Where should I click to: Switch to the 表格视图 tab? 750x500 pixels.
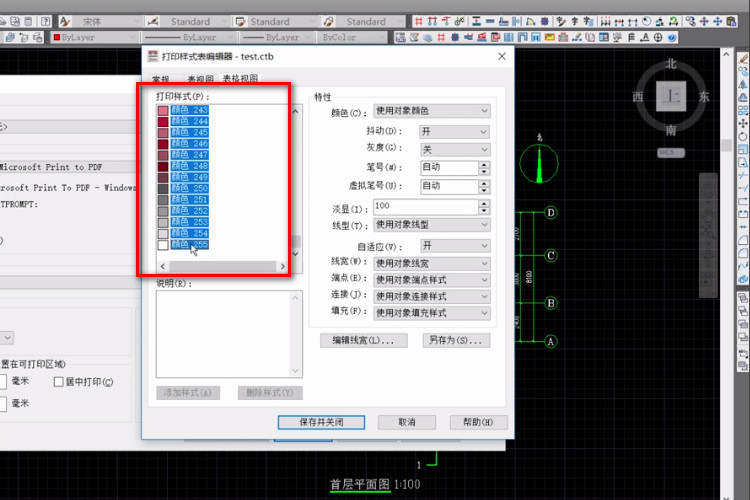pyautogui.click(x=241, y=78)
